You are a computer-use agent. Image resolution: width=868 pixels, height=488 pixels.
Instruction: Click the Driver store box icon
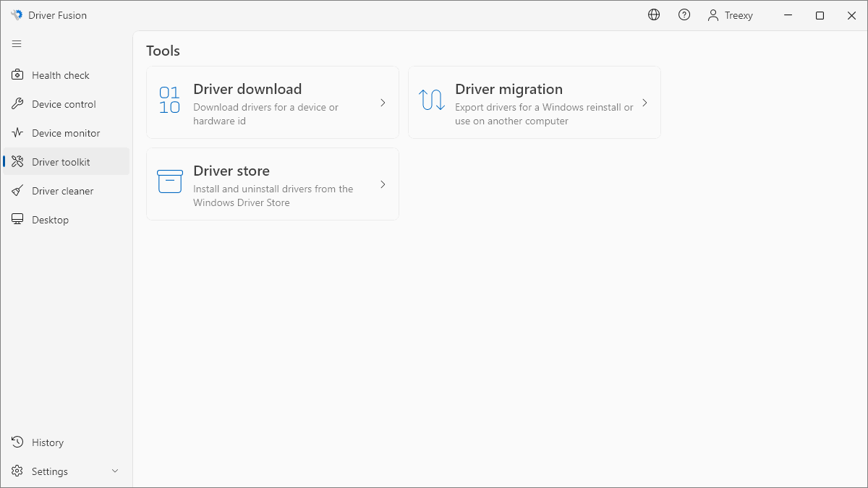(x=170, y=182)
